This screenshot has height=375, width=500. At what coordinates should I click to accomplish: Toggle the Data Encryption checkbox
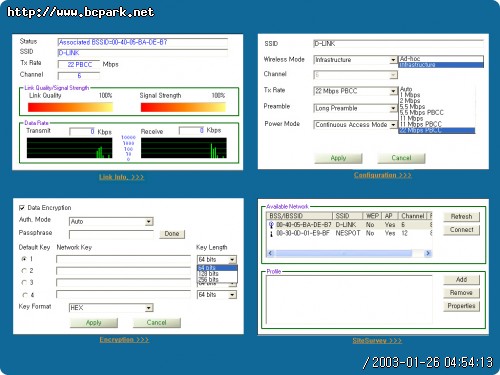22,208
